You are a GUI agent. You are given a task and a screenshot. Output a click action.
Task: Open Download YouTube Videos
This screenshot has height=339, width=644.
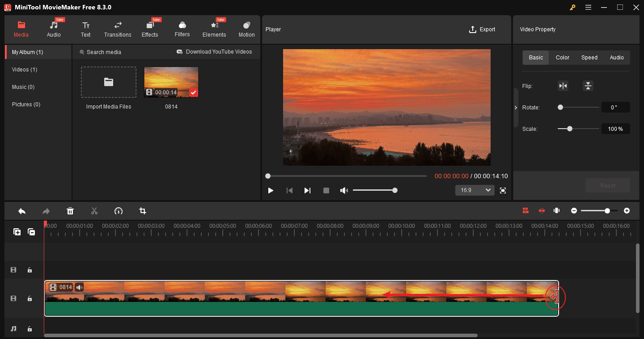[214, 52]
